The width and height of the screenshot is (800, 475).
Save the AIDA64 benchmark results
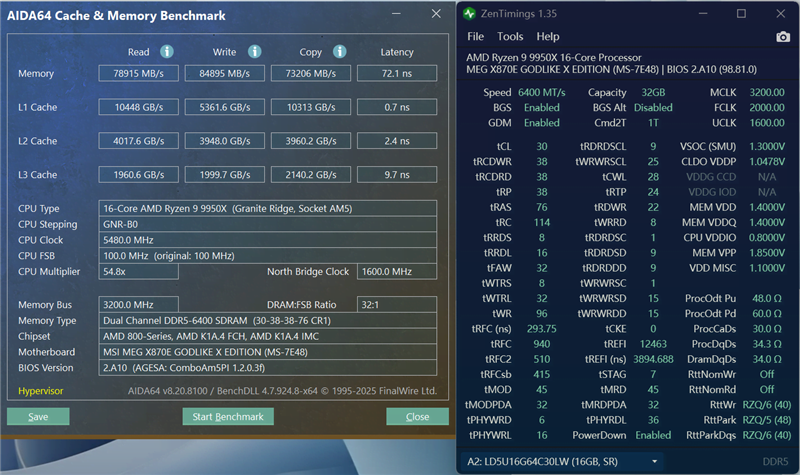pyautogui.click(x=38, y=416)
